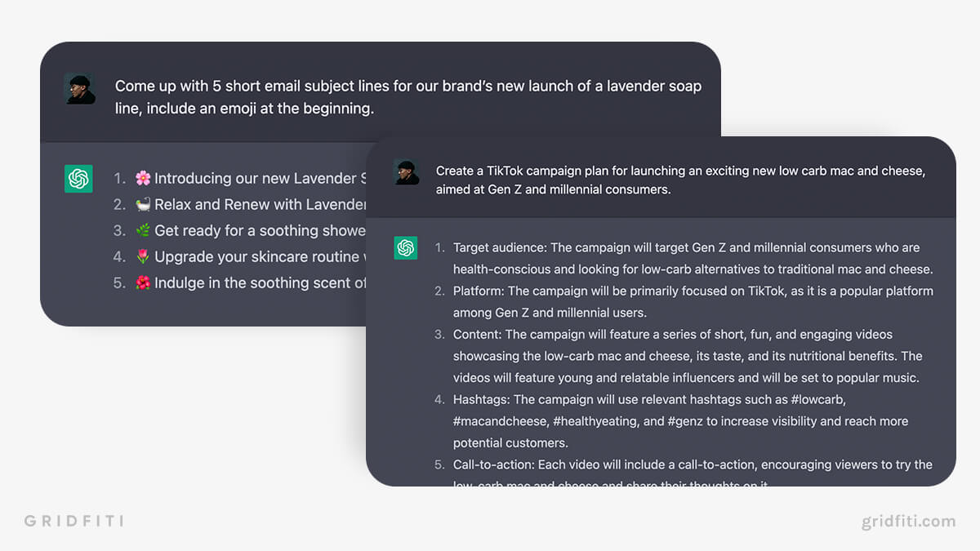Click the user avatar beside lavender soap prompt

[79, 88]
